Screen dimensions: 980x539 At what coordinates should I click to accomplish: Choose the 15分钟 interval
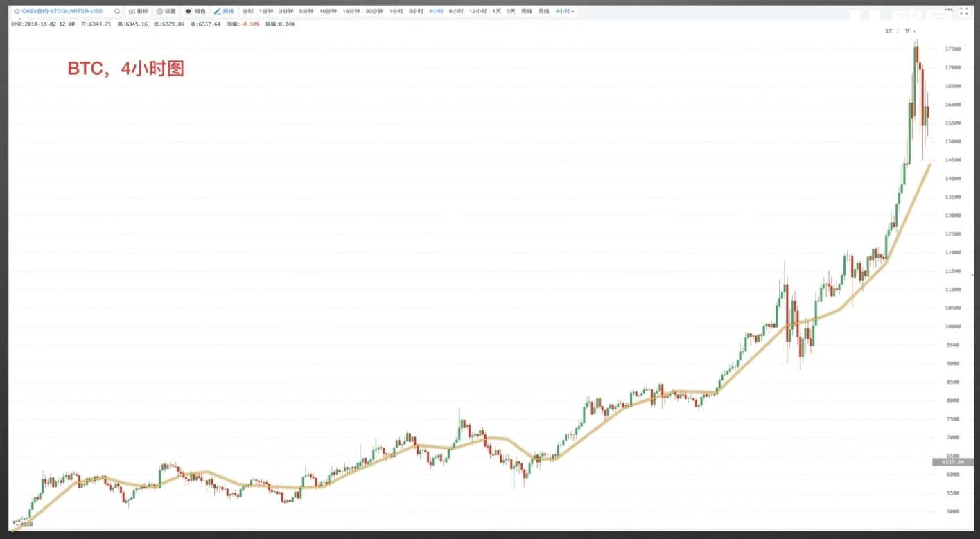[x=351, y=12]
